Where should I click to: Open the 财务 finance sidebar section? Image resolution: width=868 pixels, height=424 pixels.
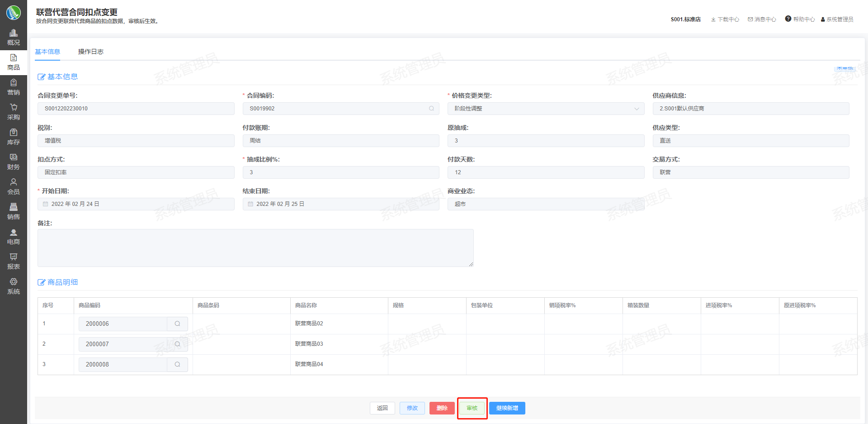pos(14,162)
